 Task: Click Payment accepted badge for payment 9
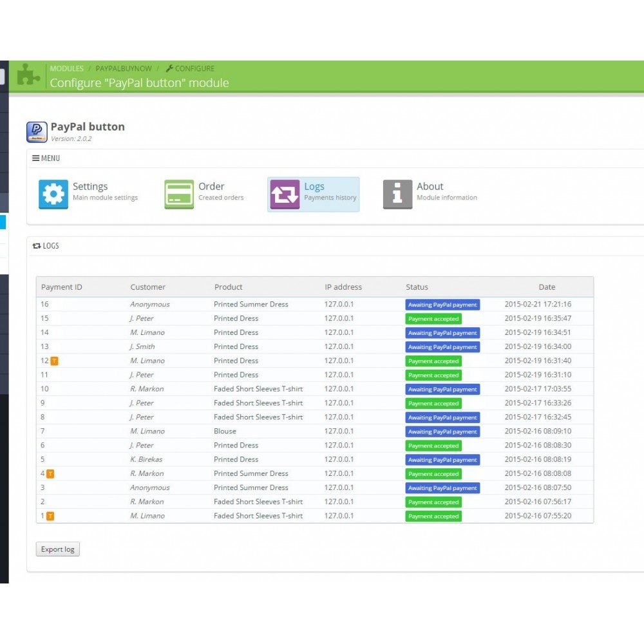(x=433, y=403)
